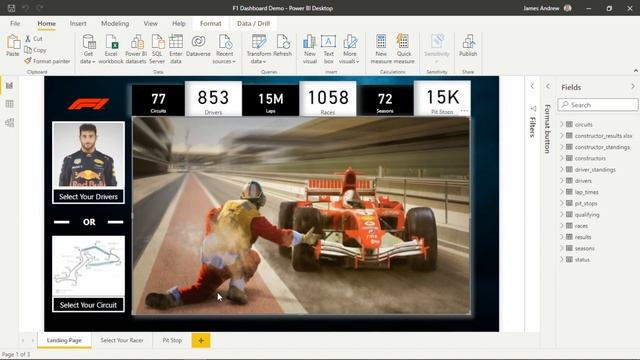This screenshot has width=640, height=360.
Task: Click the Fields search box
Action: [x=598, y=105]
